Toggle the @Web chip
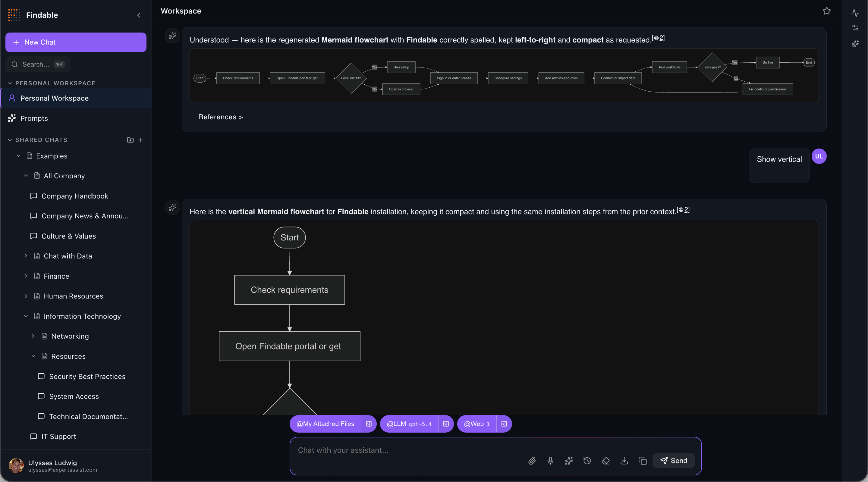Screen dimensions: 868x482 click(477, 424)
